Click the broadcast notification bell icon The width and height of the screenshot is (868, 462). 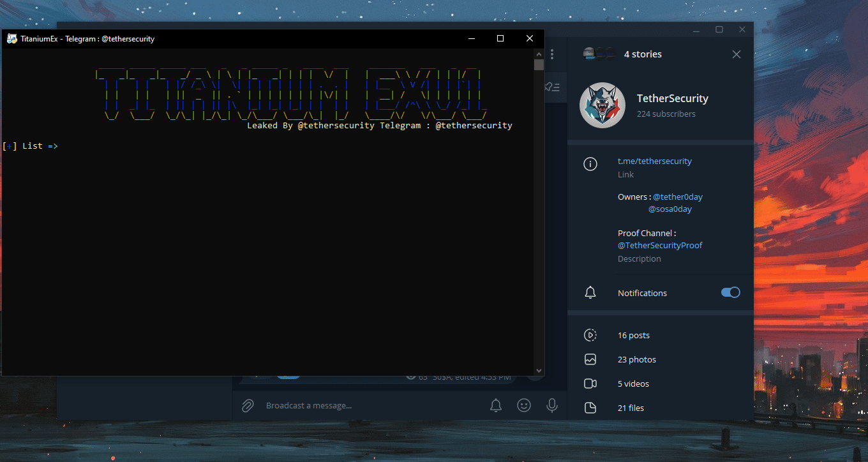pos(496,405)
